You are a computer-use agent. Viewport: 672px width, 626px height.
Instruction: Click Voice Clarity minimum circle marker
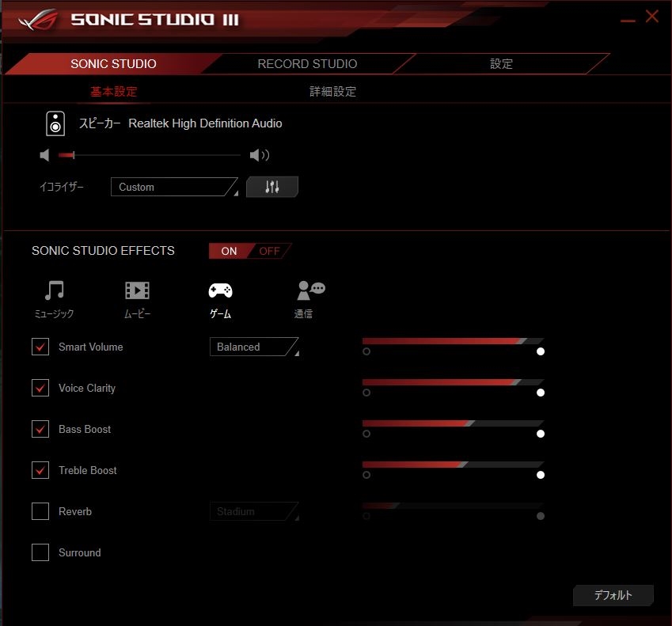coord(366,393)
